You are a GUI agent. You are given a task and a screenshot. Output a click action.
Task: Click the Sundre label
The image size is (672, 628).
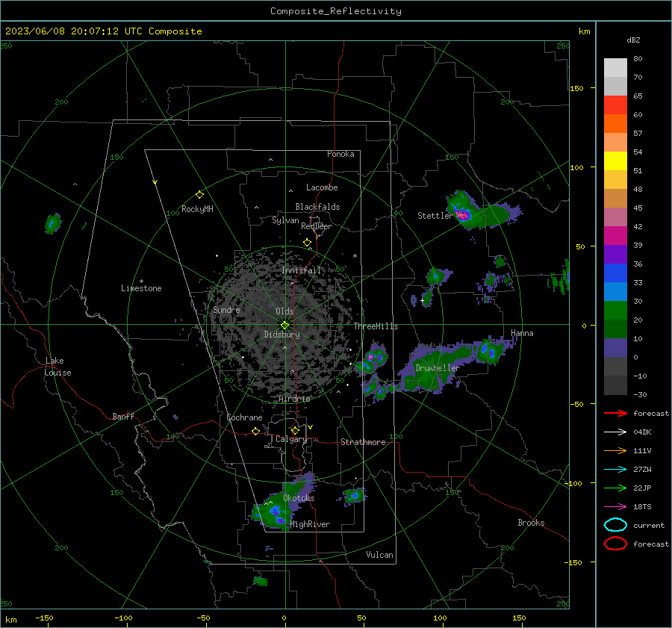(226, 310)
